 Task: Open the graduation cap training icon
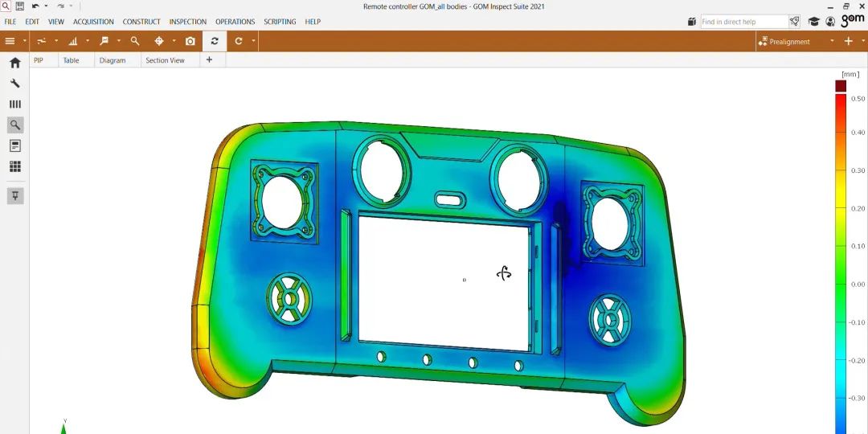click(x=813, y=22)
